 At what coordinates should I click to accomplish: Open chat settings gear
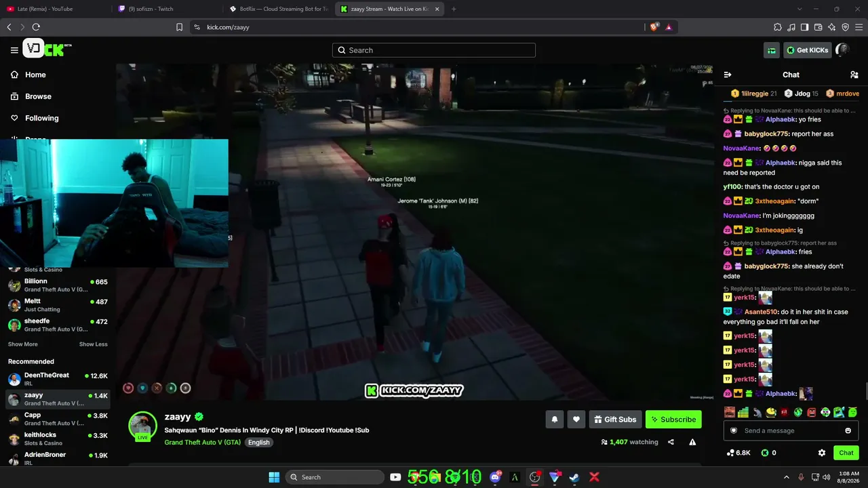(822, 453)
